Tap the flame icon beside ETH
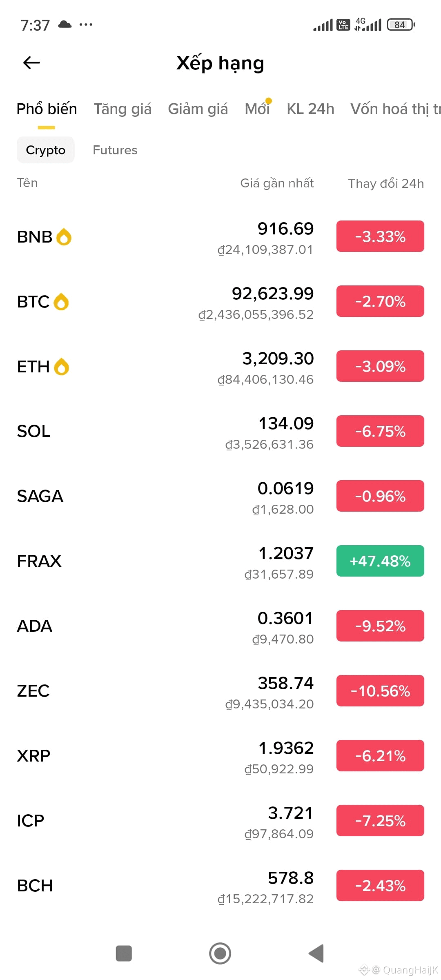Screen dimensions: 441x980 click(62, 367)
